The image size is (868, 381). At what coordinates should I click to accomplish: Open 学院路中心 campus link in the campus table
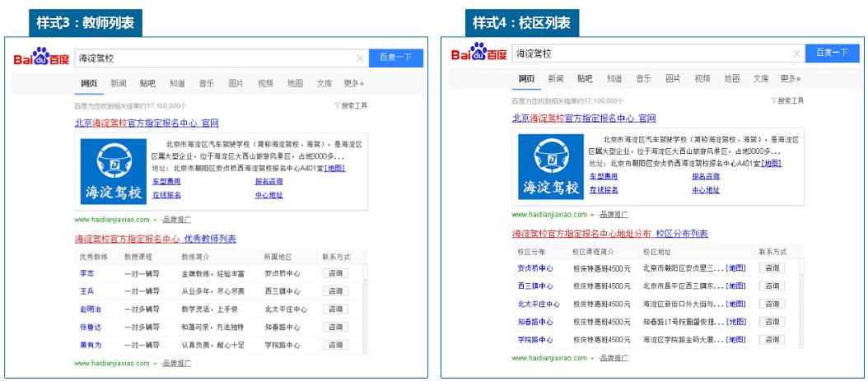(535, 340)
